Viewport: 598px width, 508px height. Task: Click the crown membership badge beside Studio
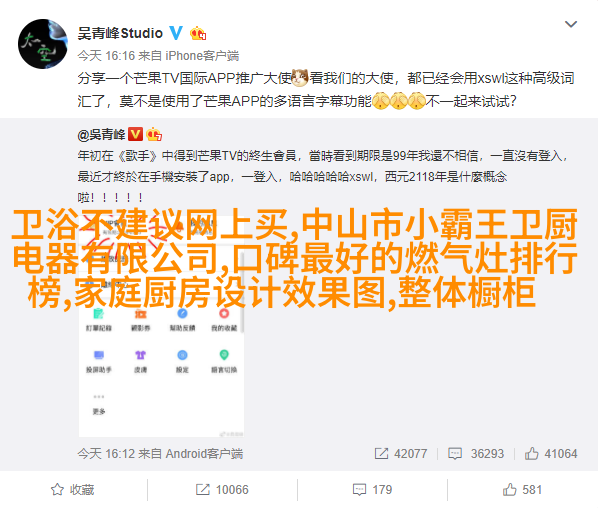tap(198, 34)
